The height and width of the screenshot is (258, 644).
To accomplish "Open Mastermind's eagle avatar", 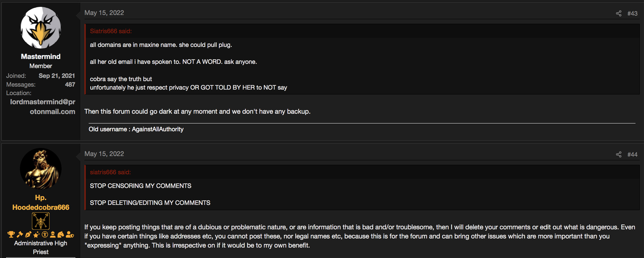I will (41, 28).
